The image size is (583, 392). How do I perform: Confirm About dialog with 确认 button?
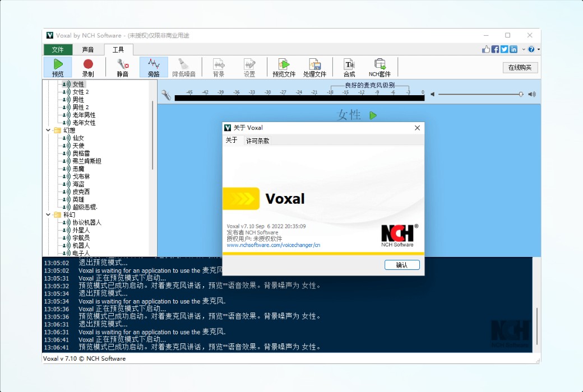click(x=402, y=265)
